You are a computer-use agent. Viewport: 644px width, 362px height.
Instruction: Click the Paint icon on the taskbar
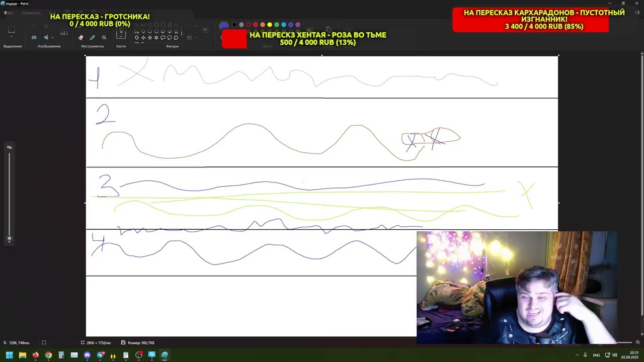(165, 355)
